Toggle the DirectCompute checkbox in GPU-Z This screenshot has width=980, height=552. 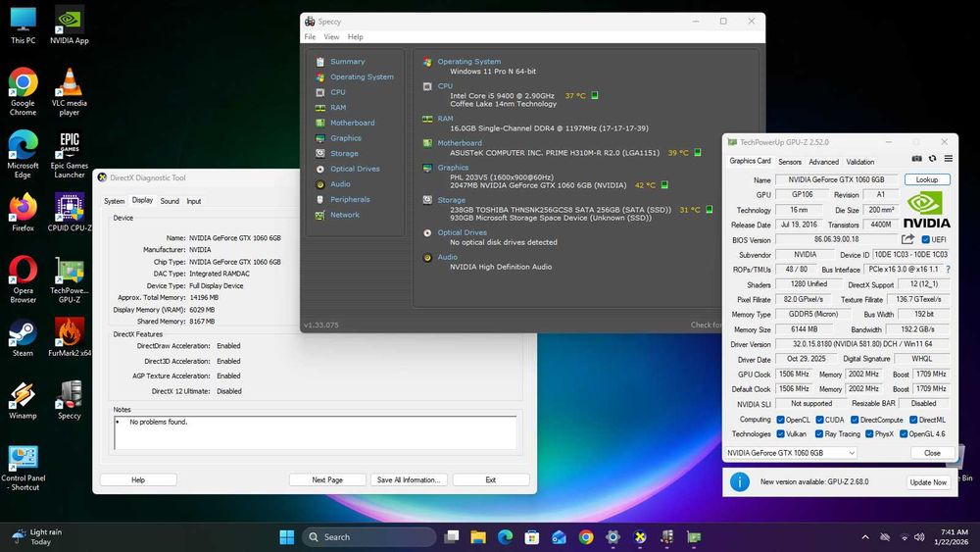coord(855,420)
